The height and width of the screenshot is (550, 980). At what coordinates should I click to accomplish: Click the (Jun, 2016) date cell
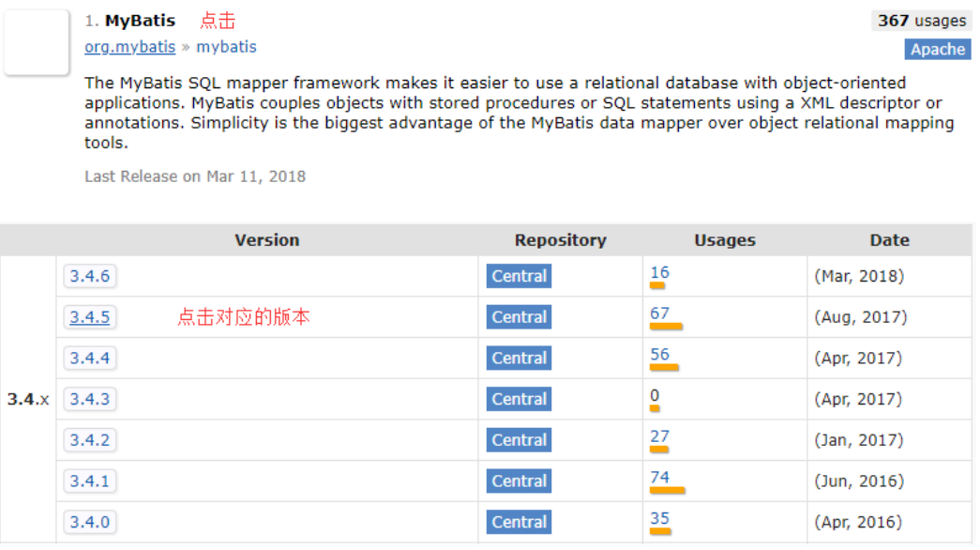tap(859, 481)
